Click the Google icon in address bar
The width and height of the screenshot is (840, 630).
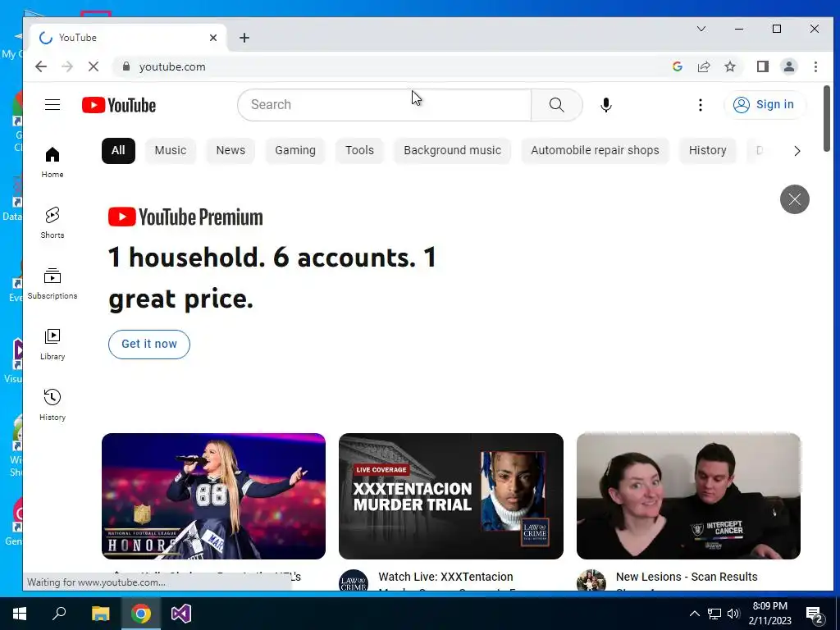(x=677, y=66)
